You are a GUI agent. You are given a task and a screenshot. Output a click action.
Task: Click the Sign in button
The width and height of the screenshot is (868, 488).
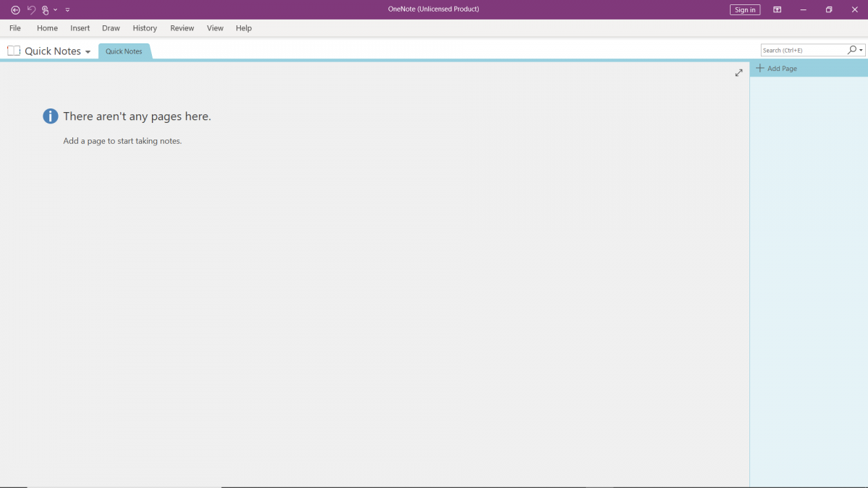(744, 9)
